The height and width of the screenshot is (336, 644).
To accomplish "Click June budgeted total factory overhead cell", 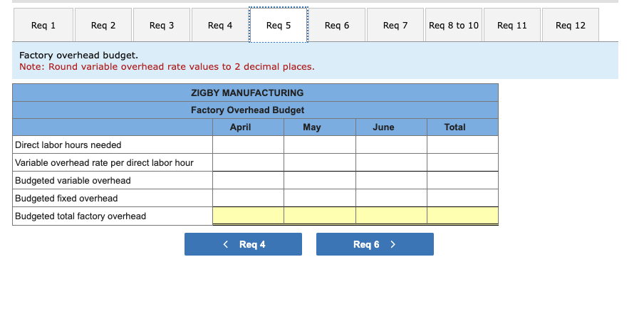I will coord(391,216).
